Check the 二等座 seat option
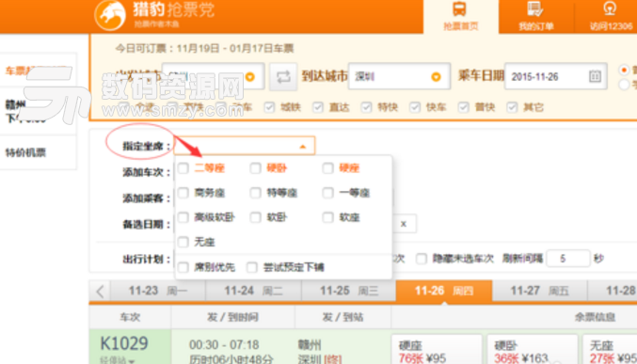Viewport: 637px width, 364px height. pyautogui.click(x=183, y=168)
